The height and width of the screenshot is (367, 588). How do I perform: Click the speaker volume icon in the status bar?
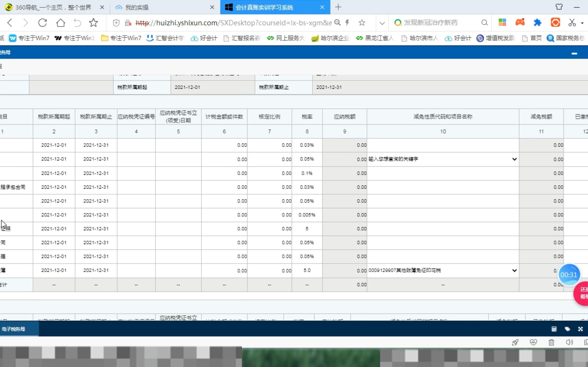(569, 342)
